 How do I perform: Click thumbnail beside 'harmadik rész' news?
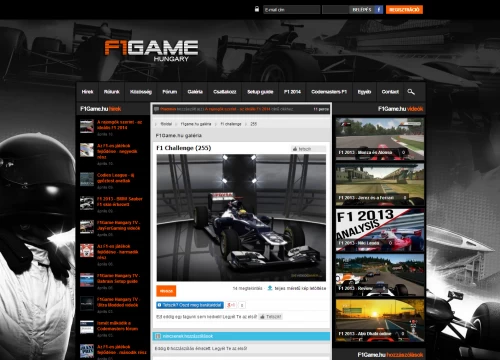[x=87, y=250]
